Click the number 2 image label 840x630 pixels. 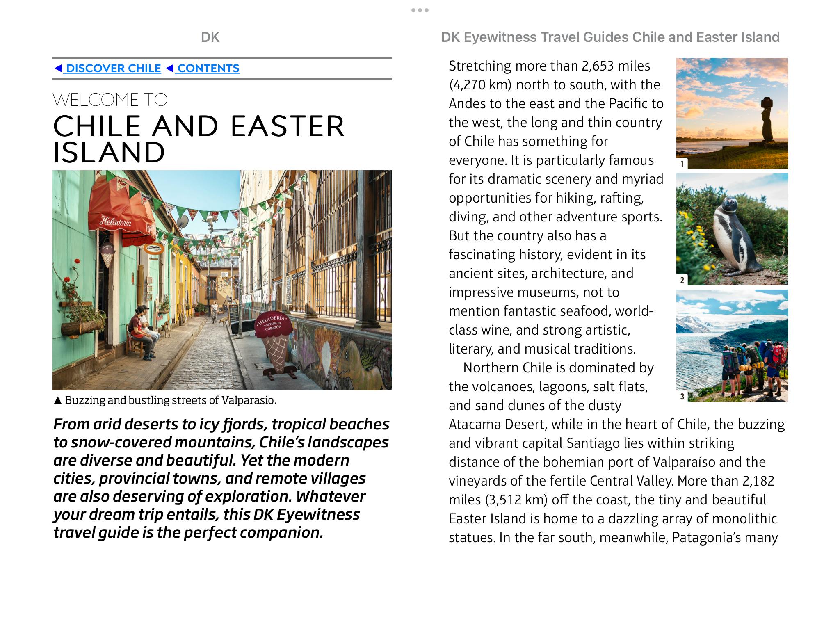coord(682,280)
